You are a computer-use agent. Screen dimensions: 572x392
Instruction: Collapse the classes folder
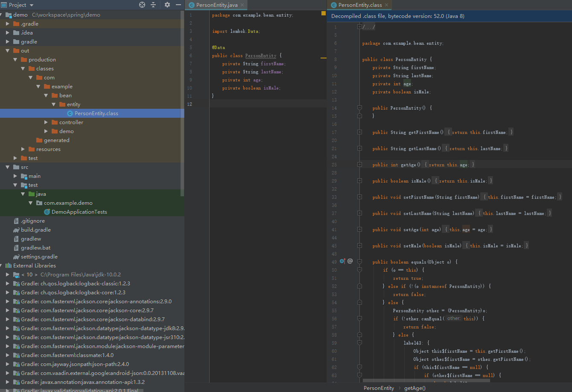(x=23, y=69)
